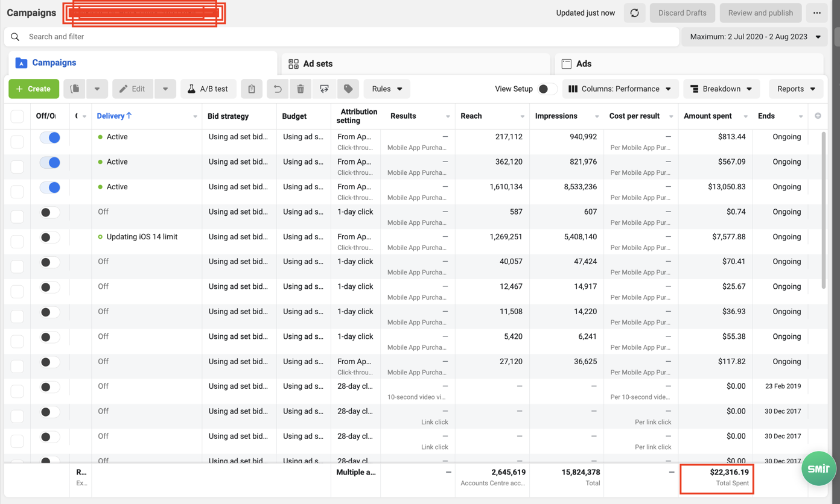Click the Ads panel icon

567,63
